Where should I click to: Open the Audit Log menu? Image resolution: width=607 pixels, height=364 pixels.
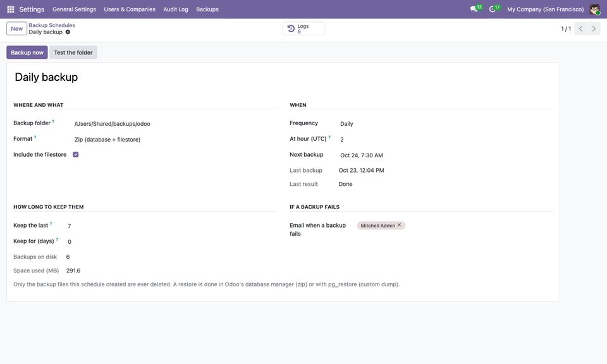pos(176,9)
